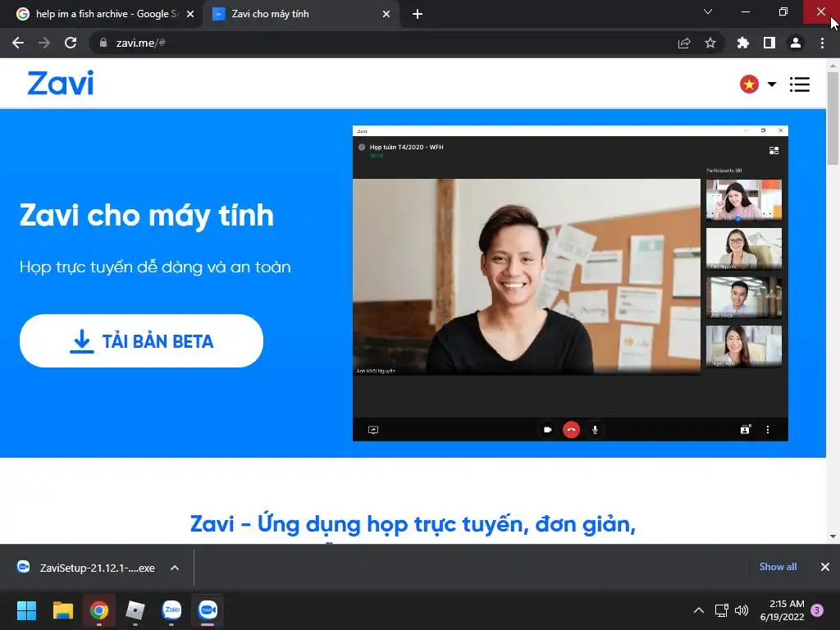Image resolution: width=840 pixels, height=630 pixels.
Task: Open the hamburger menu on the Zavi page
Action: coord(799,84)
